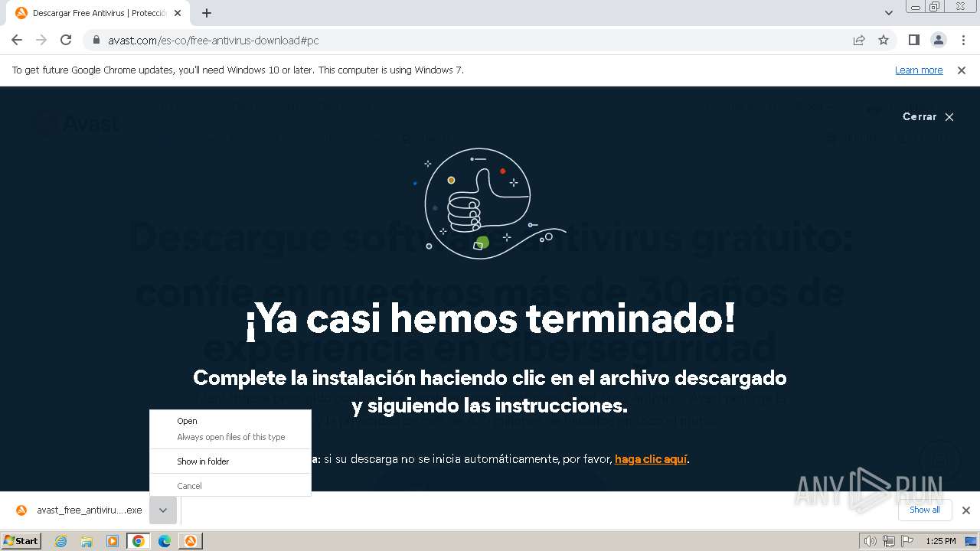Image resolution: width=980 pixels, height=551 pixels.
Task: Go forward to the next page
Action: 41,40
